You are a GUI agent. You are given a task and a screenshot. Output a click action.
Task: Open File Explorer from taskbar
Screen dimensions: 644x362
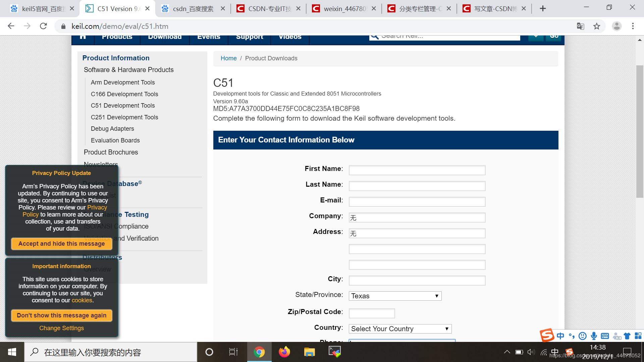point(309,352)
